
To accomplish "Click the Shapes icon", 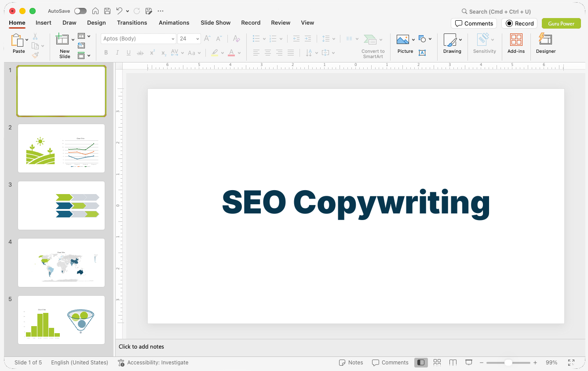I will [423, 39].
